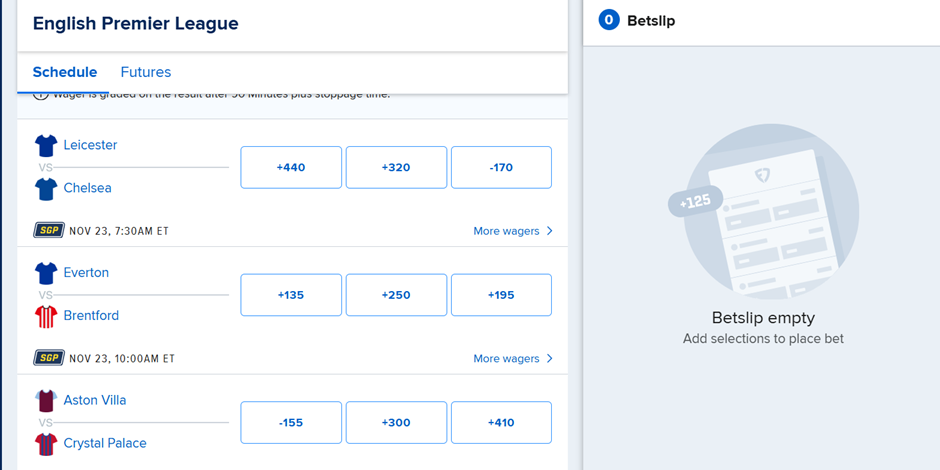Click the chevron next to Leicester match More wagers
Image resolution: width=940 pixels, height=470 pixels.
point(549,231)
